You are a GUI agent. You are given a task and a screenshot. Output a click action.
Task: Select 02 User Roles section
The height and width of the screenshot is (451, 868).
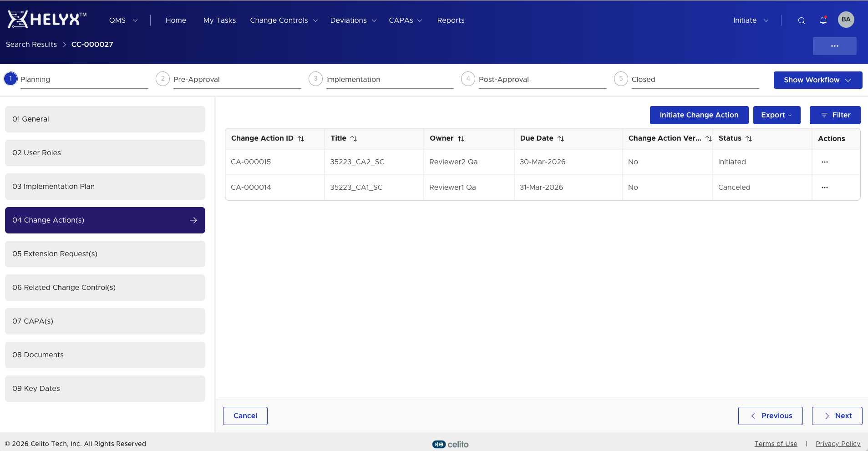click(x=105, y=153)
